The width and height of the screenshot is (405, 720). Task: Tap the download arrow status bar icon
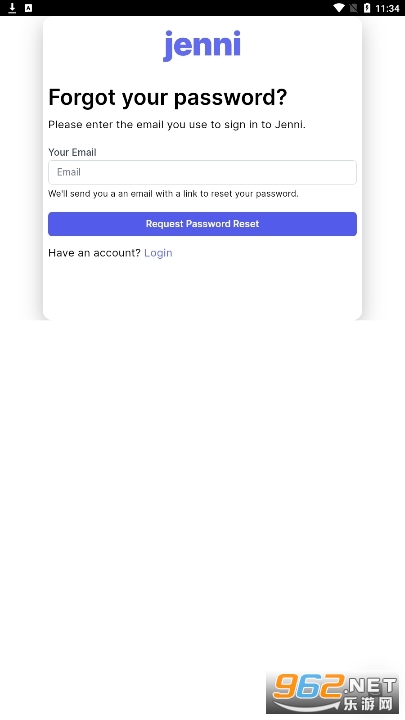(x=12, y=8)
